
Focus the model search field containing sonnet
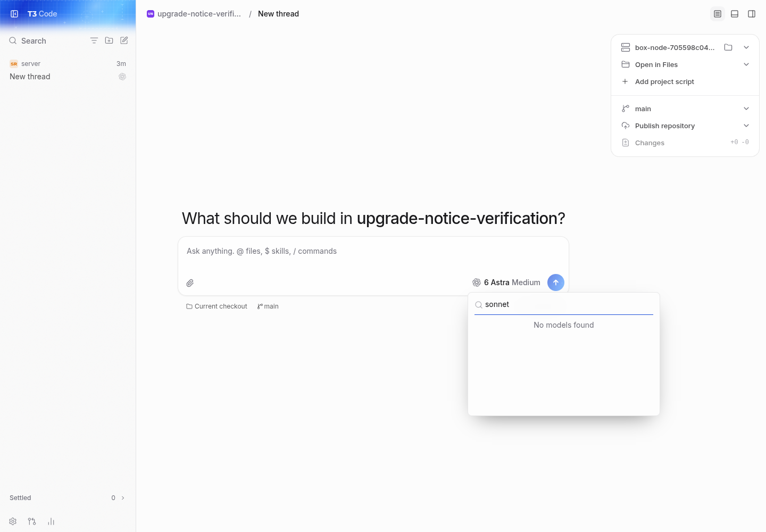point(564,304)
